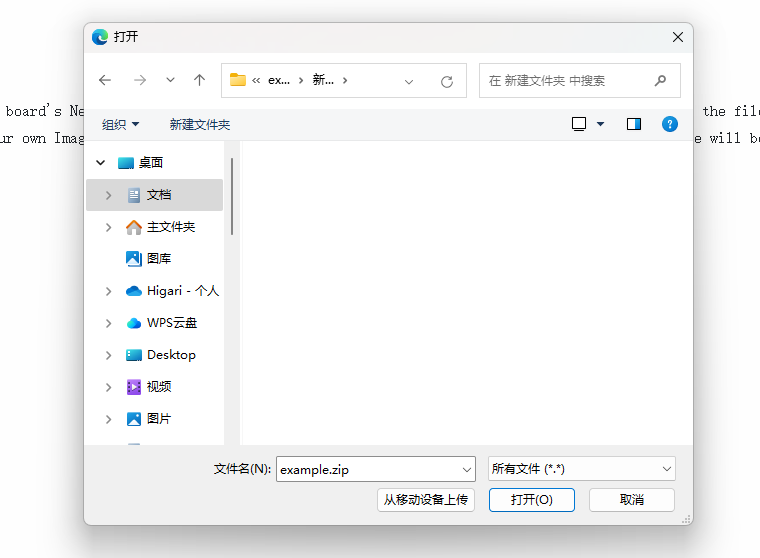The height and width of the screenshot is (558, 760).
Task: Open recent locations dropdown chevron
Action: point(170,80)
